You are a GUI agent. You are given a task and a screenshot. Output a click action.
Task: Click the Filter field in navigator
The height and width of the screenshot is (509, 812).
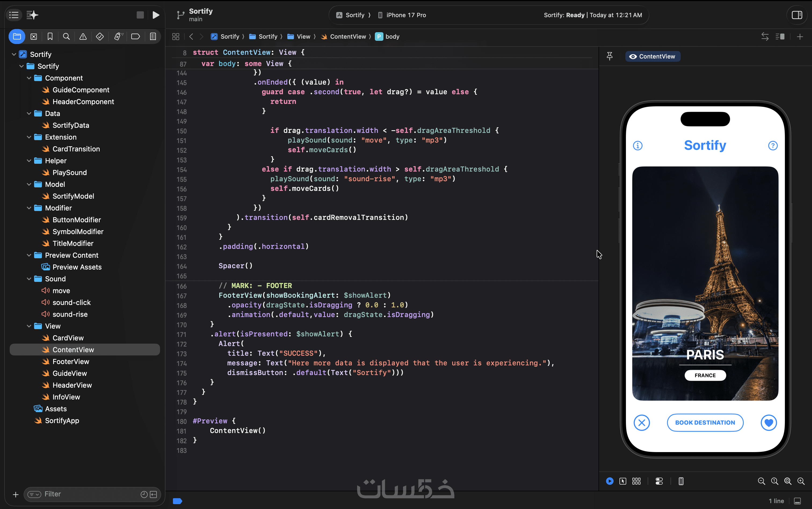(x=88, y=494)
